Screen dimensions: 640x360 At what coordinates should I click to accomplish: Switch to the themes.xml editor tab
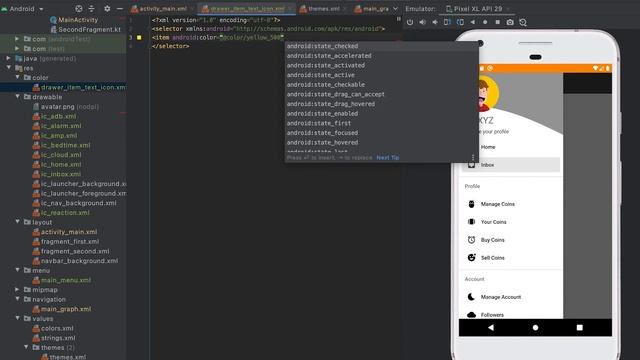click(322, 9)
